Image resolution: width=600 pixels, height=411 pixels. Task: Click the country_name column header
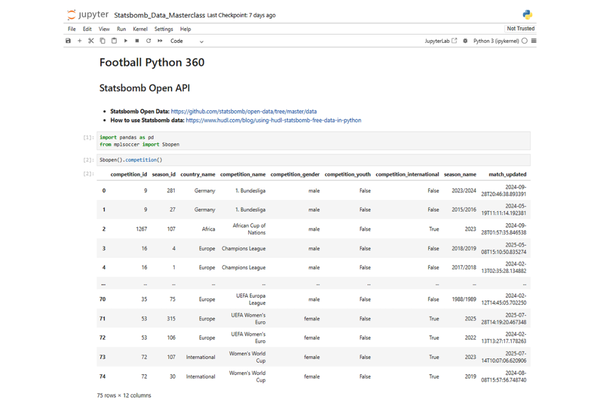tap(198, 175)
